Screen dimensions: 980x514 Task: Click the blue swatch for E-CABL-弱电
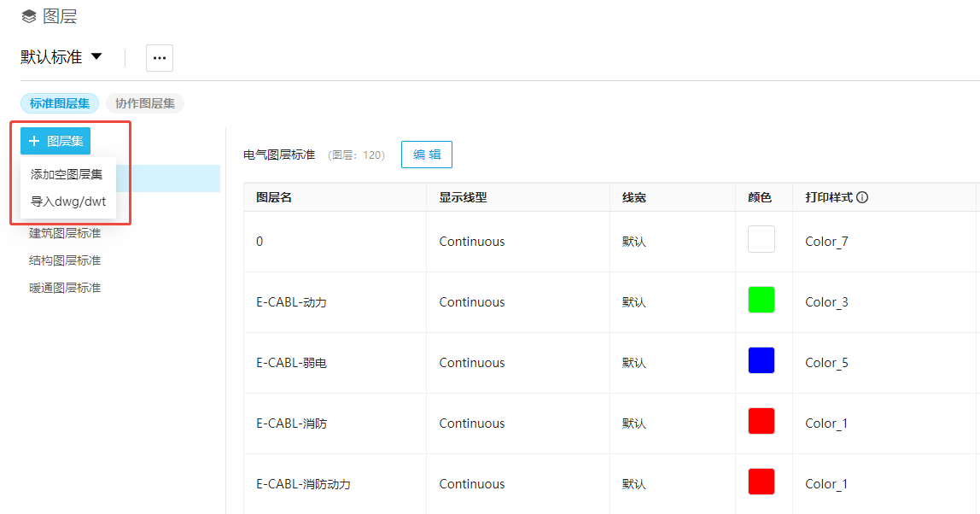[x=761, y=360]
